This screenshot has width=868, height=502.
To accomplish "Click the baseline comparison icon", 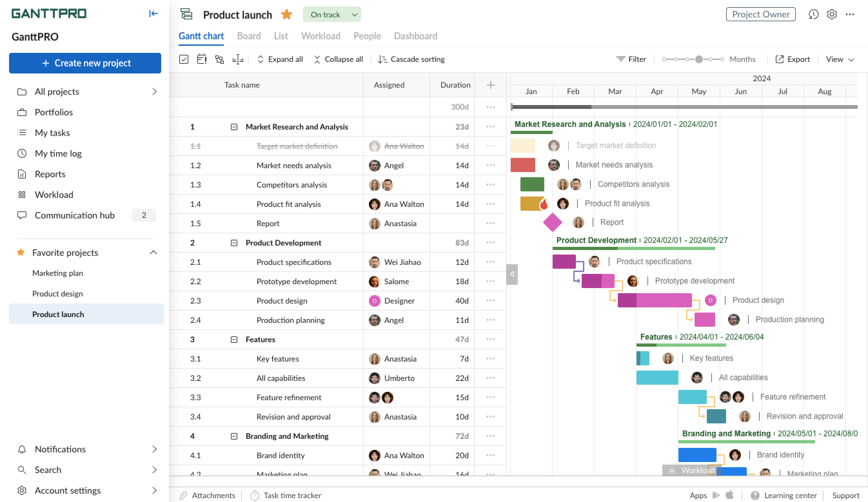I will pyautogui.click(x=238, y=59).
